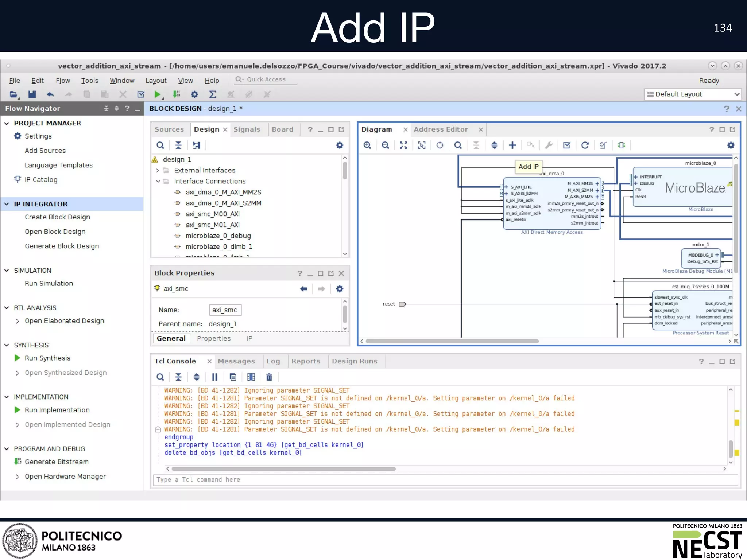
Task: Pause Tcl Console output
Action: (214, 377)
